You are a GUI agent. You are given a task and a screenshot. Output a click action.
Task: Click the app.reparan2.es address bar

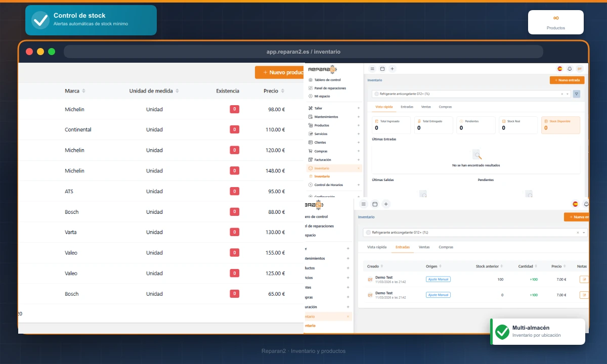303,52
